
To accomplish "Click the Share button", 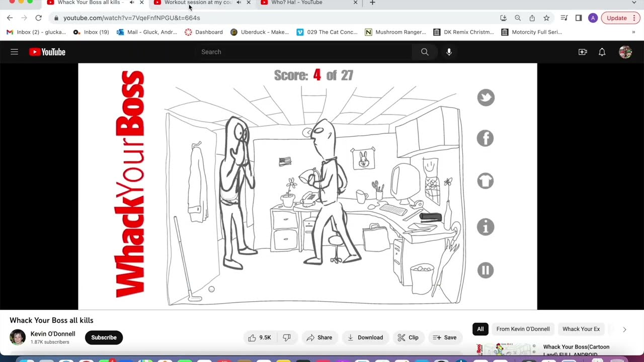I will pyautogui.click(x=319, y=338).
